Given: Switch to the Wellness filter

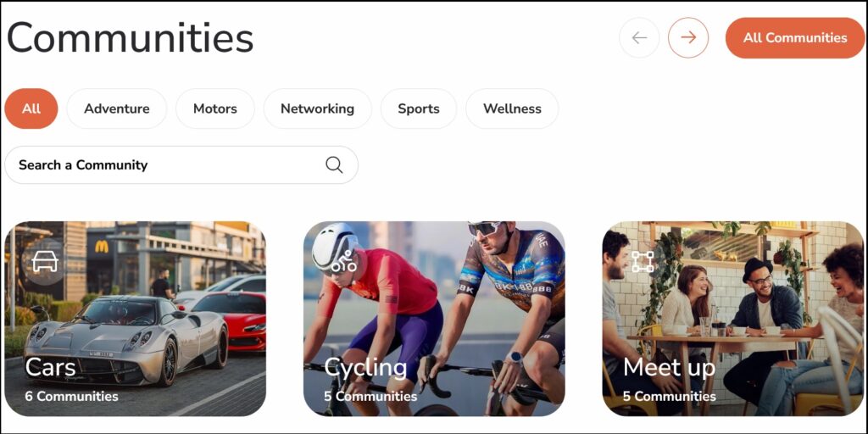Looking at the screenshot, I should [512, 108].
